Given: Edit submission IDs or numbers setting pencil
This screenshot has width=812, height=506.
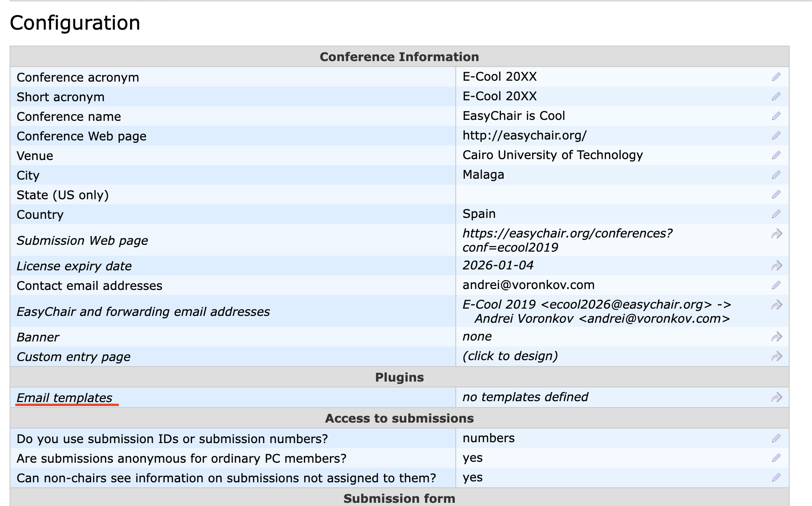Looking at the screenshot, I should point(776,439).
